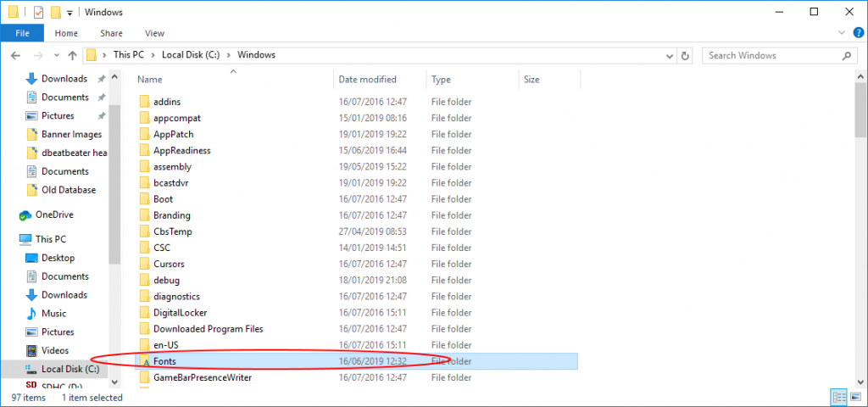The height and width of the screenshot is (407, 868).
Task: Select the Cursors folder icon
Action: pos(144,265)
